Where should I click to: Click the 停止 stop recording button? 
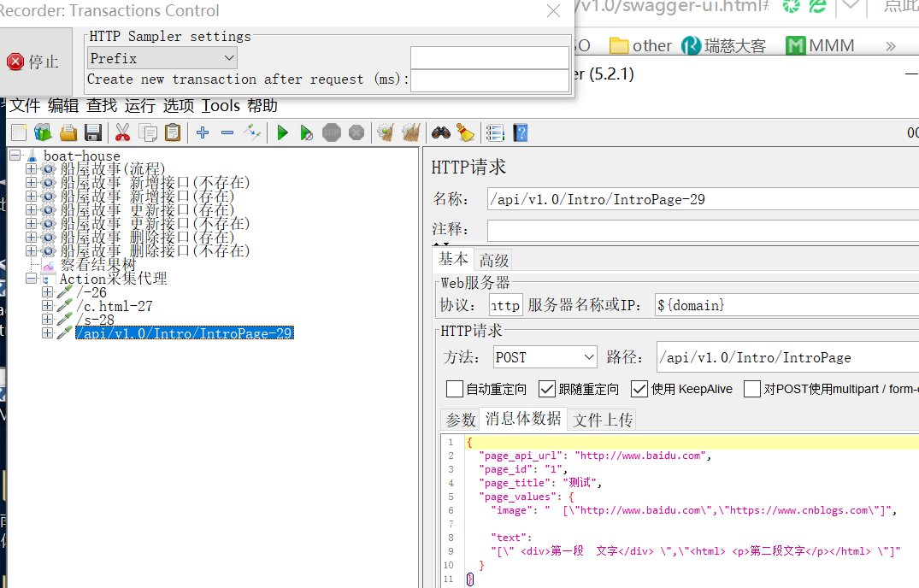35,62
